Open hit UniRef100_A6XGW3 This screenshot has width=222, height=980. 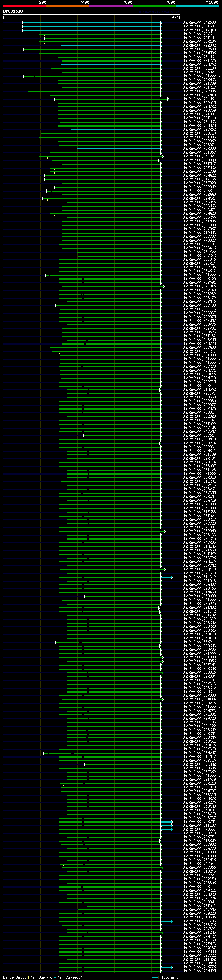click(199, 149)
